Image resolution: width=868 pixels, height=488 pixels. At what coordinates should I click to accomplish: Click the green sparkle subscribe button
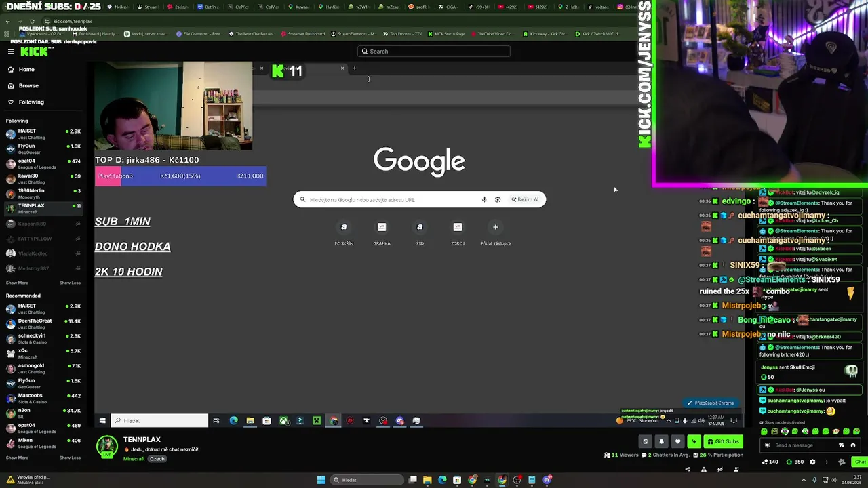694,441
